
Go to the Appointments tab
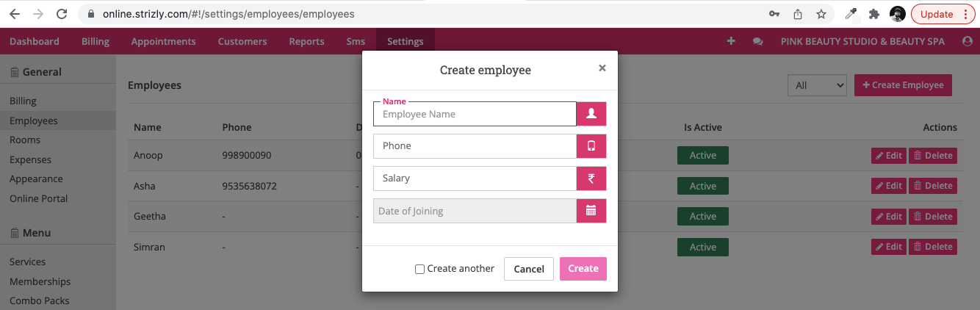tap(163, 42)
